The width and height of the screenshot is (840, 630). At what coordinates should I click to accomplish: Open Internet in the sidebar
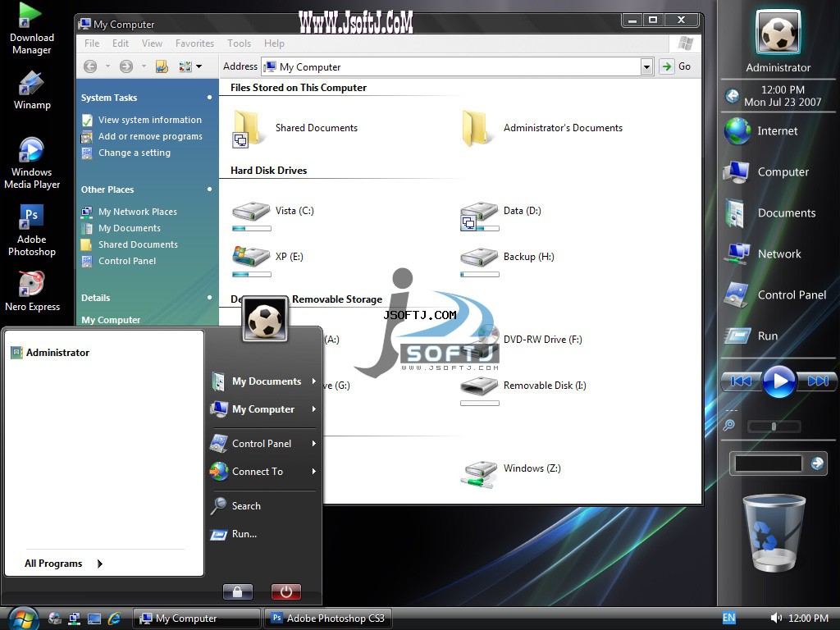[760, 131]
